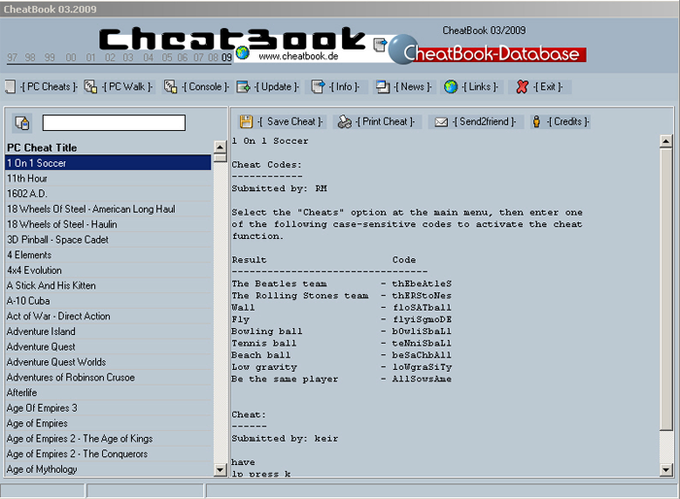Select 'Act of War - Direct Action'

point(108,316)
